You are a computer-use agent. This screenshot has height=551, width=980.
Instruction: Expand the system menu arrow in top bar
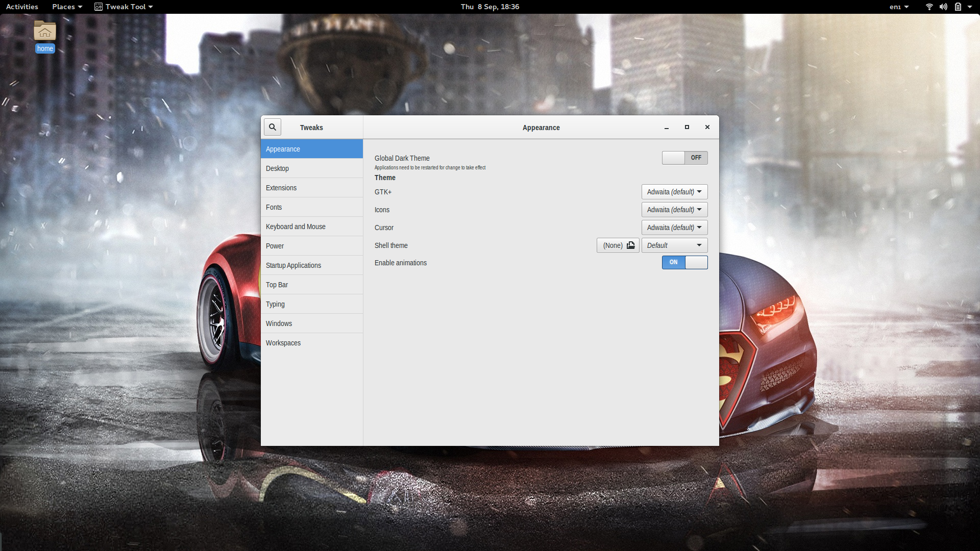(x=970, y=7)
